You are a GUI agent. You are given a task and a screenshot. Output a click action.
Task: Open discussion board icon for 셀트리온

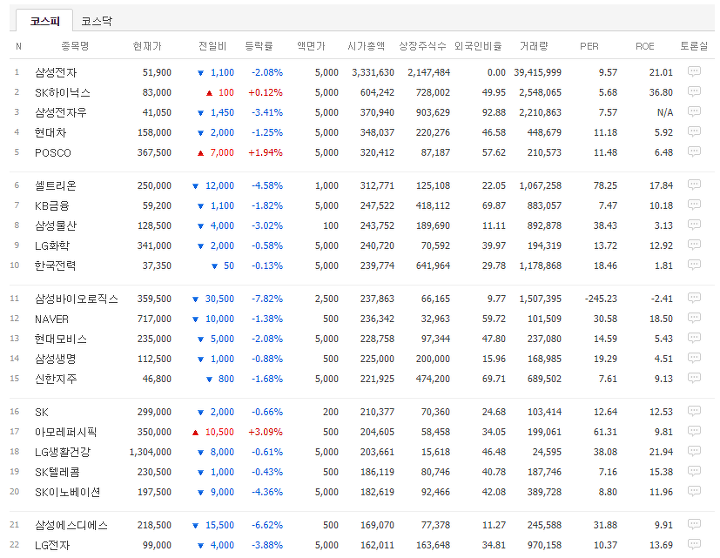pos(694,185)
